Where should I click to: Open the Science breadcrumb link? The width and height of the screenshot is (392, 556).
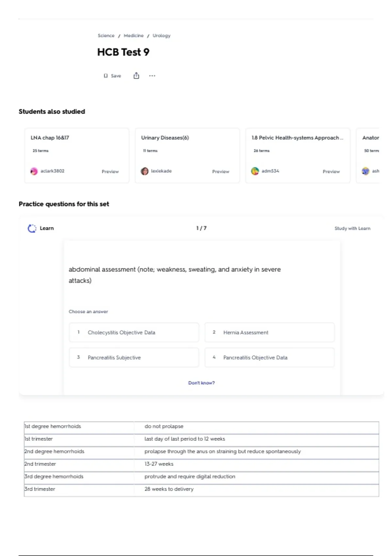tap(106, 36)
